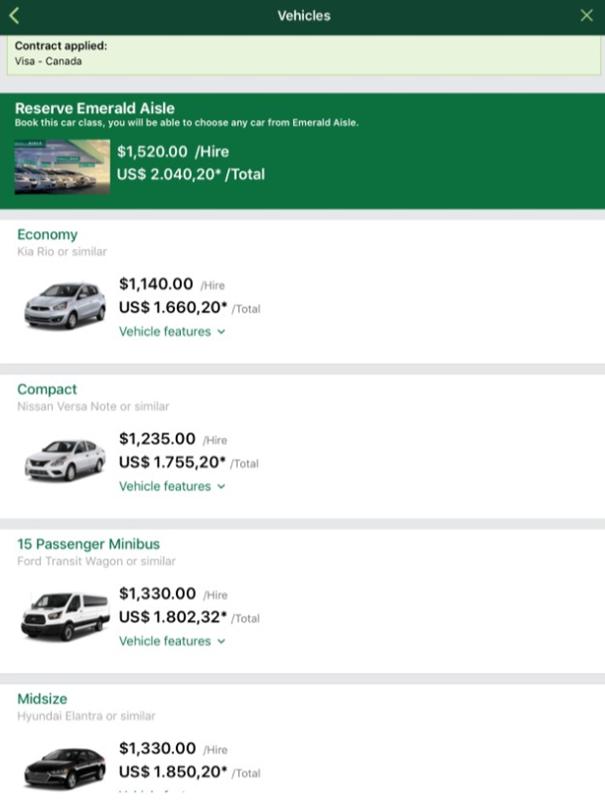Select the Nissan Versa Note car image
Screen dimensions: 605x802
pos(65,460)
